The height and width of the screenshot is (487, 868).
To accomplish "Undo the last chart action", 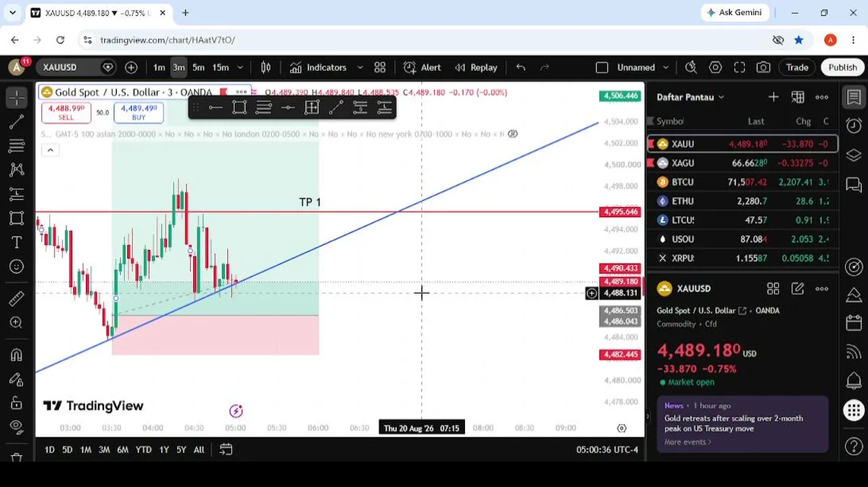I will [x=521, y=67].
